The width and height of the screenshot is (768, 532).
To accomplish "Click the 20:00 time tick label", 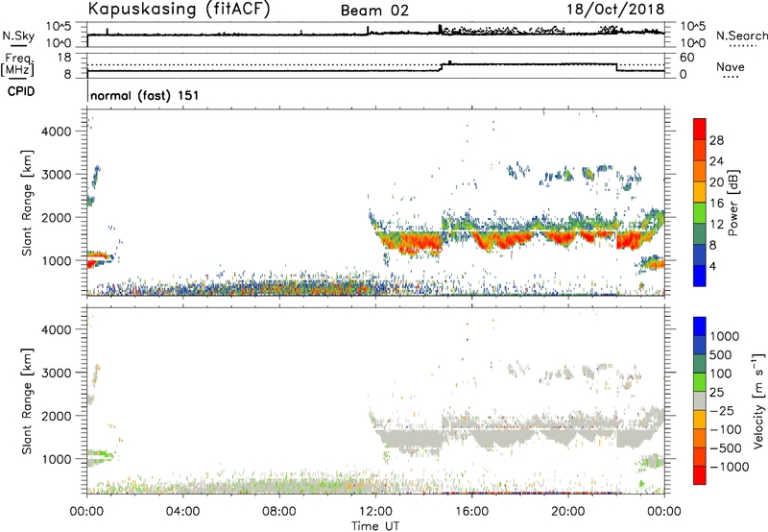I will pos(567,512).
